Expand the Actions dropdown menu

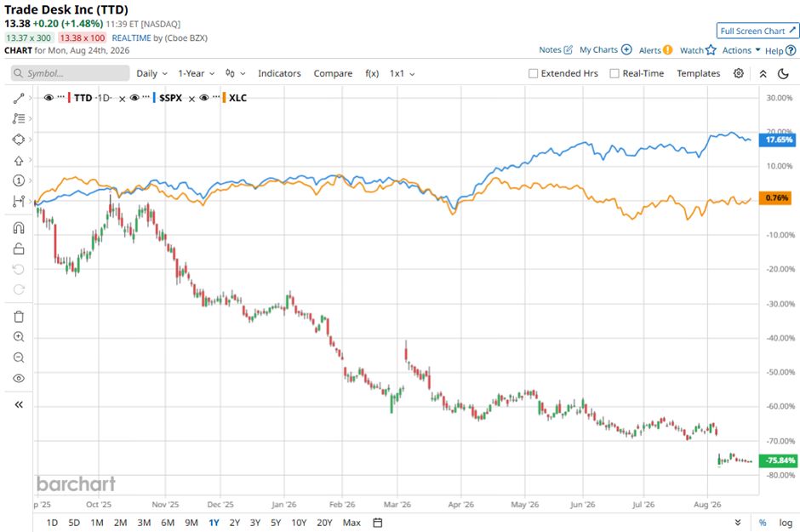click(x=740, y=50)
